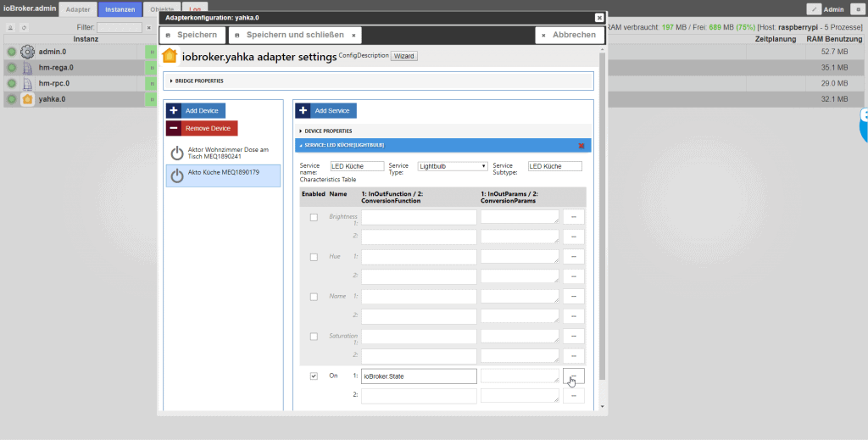
Task: Click the Wizard button
Action: pos(404,56)
